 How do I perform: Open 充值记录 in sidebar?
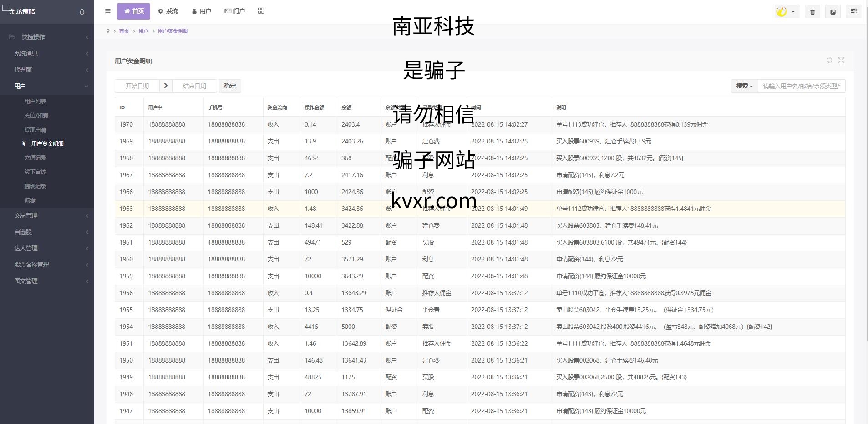[x=35, y=158]
